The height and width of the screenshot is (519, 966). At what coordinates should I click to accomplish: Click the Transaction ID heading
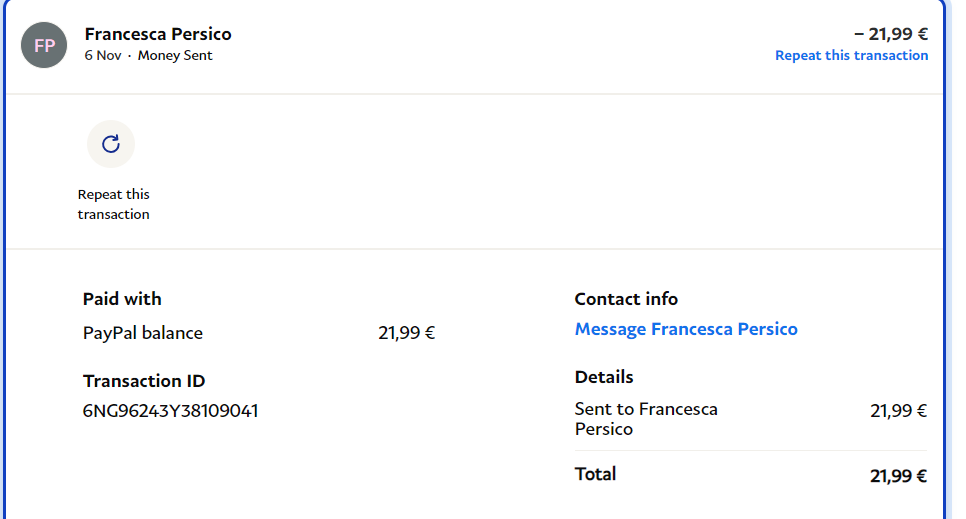[x=144, y=381]
